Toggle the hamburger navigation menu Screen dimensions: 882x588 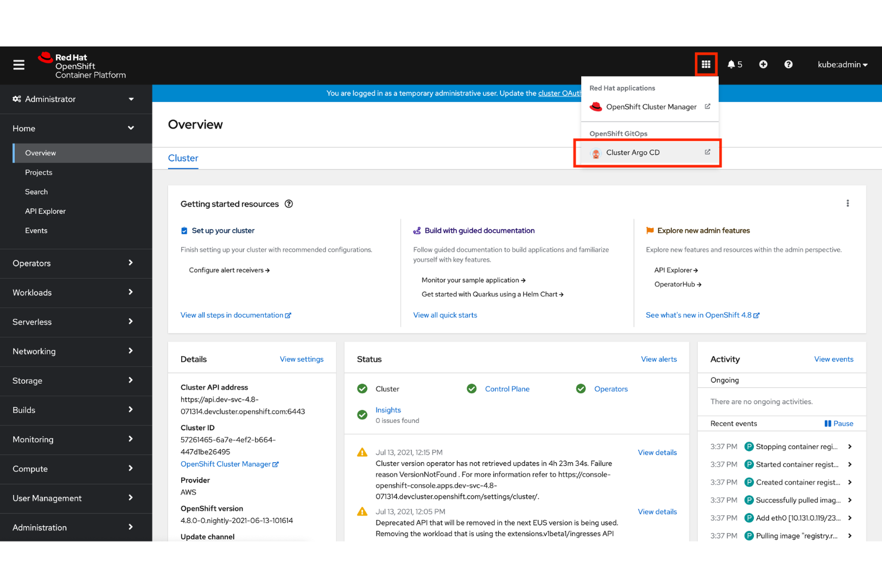[19, 65]
